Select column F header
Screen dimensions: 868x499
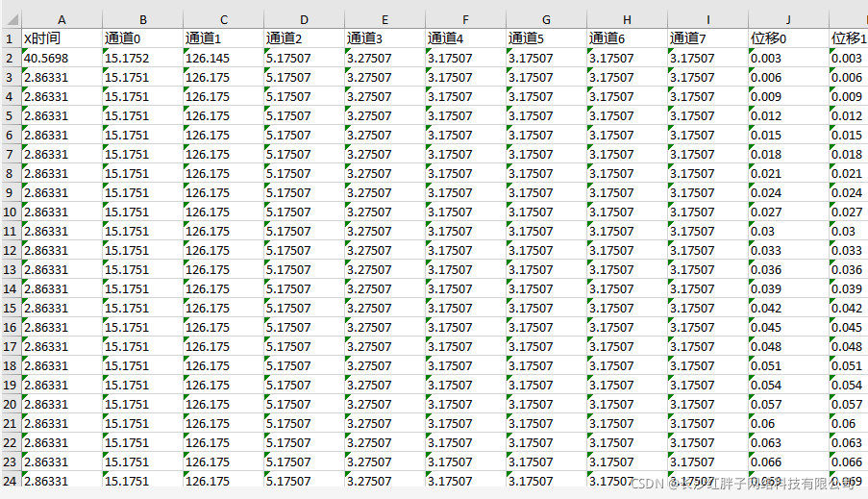pyautogui.click(x=465, y=20)
